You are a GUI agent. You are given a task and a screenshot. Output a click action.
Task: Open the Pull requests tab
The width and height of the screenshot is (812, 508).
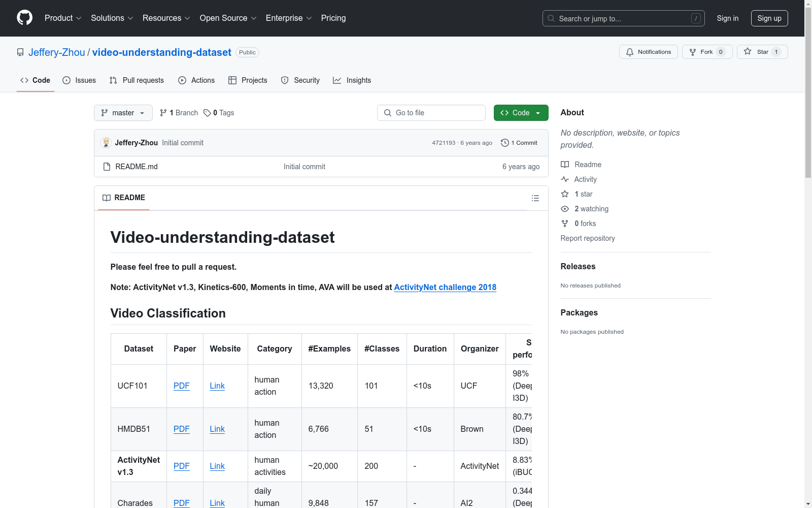point(137,80)
